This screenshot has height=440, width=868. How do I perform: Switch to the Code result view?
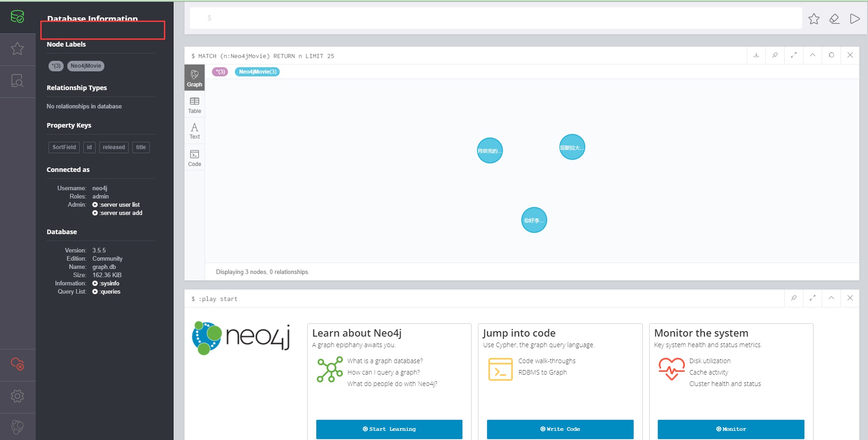(195, 157)
